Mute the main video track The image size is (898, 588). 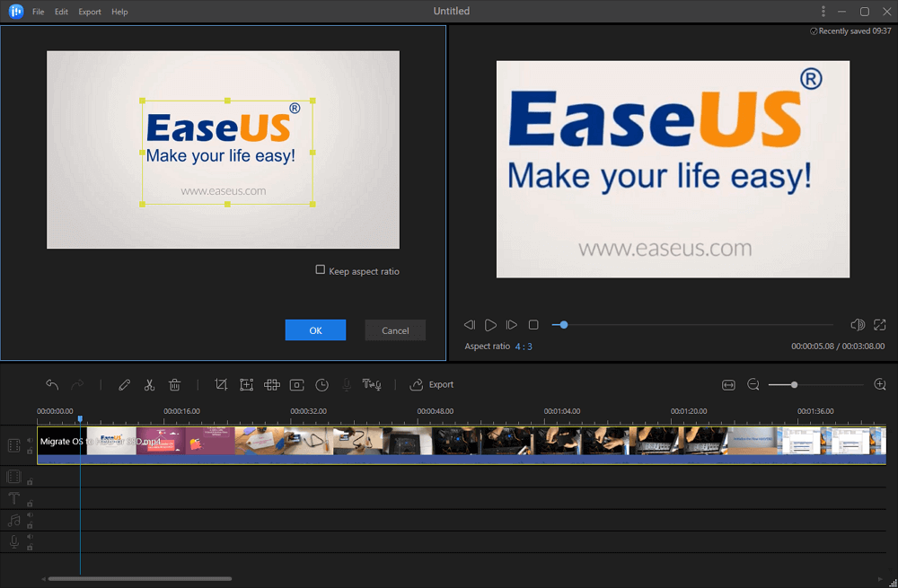coord(30,441)
